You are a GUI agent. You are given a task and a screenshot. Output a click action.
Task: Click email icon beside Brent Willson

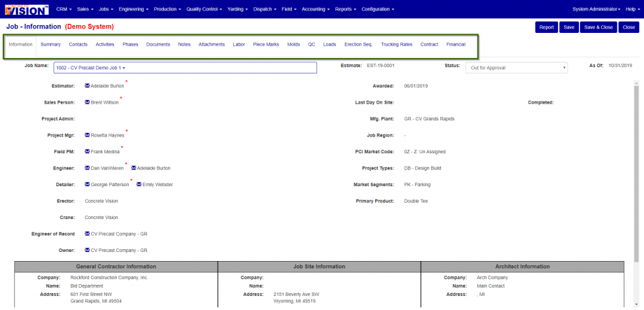coord(87,102)
